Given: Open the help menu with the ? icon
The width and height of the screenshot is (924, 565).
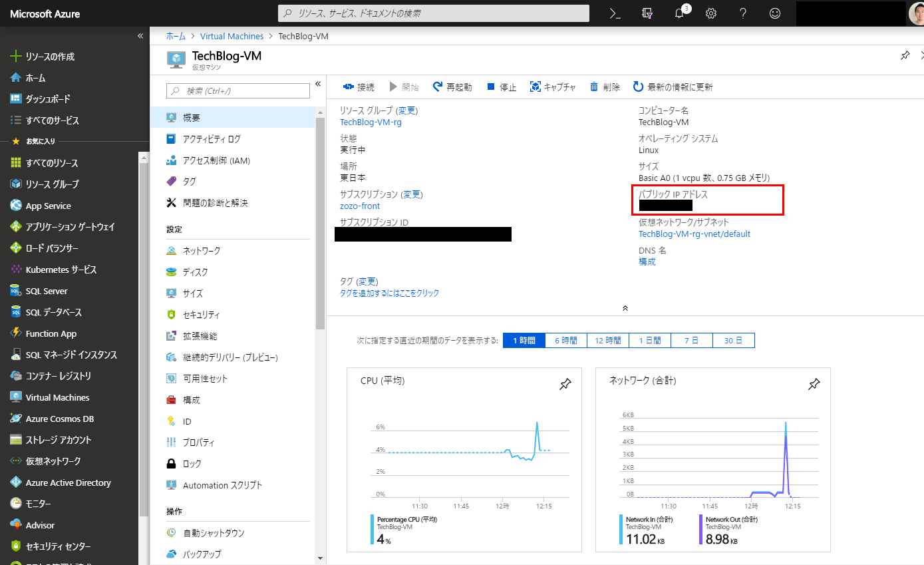Looking at the screenshot, I should pyautogui.click(x=742, y=13).
